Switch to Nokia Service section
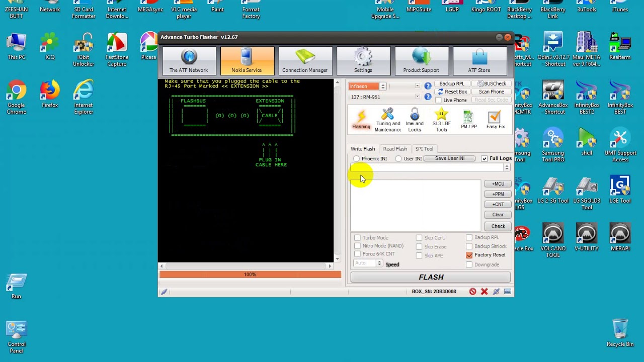Viewport: 644px width, 362px height. [247, 61]
